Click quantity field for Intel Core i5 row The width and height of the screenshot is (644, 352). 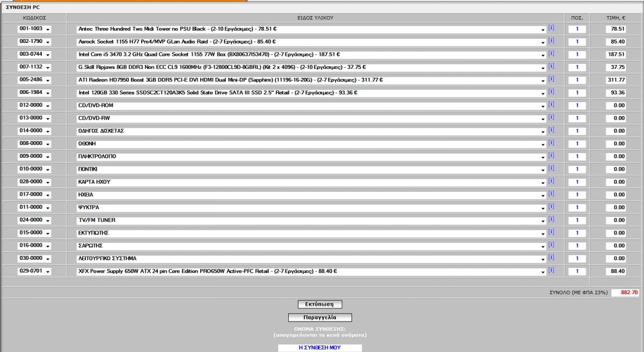pos(577,55)
